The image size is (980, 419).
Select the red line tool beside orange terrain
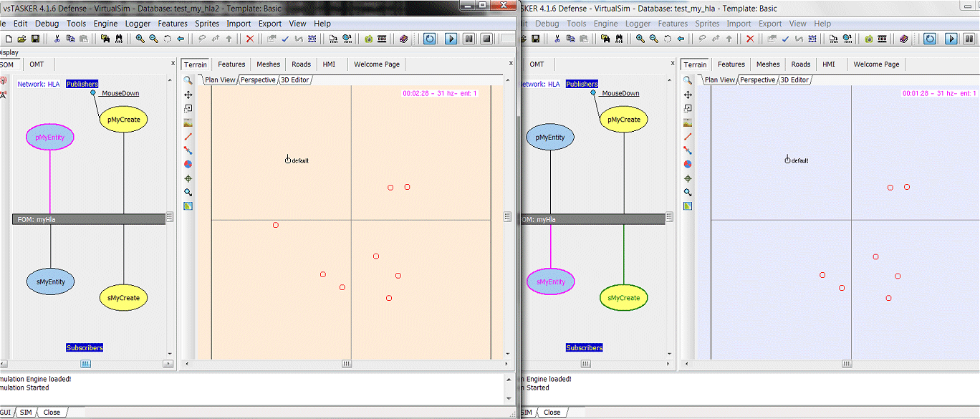[188, 136]
